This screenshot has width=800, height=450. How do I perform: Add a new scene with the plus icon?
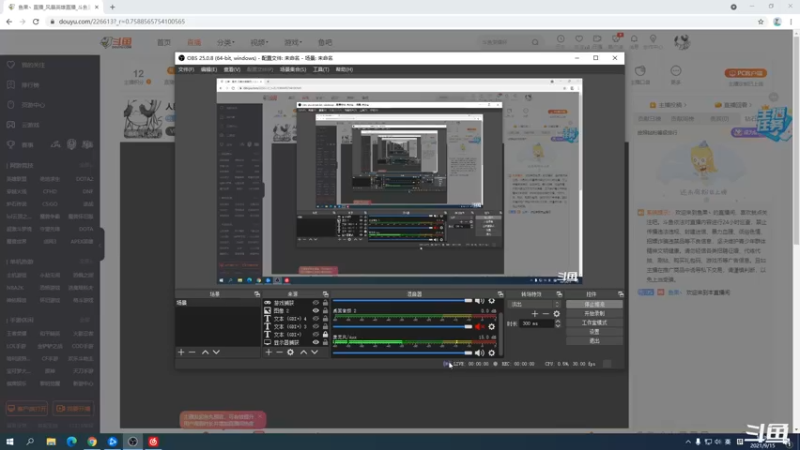181,352
